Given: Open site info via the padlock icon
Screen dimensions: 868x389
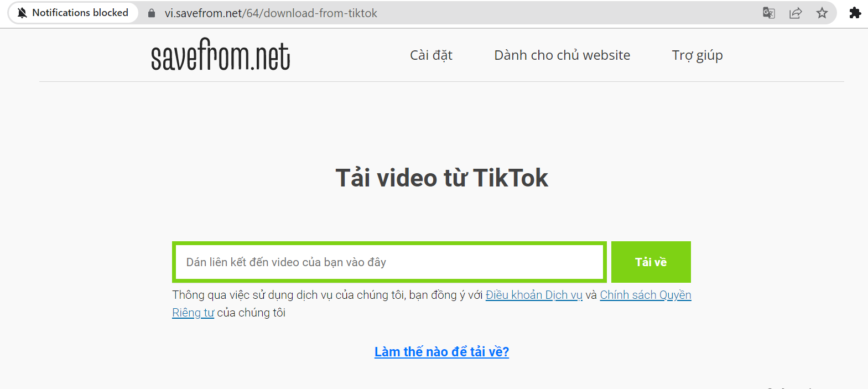Looking at the screenshot, I should [152, 13].
